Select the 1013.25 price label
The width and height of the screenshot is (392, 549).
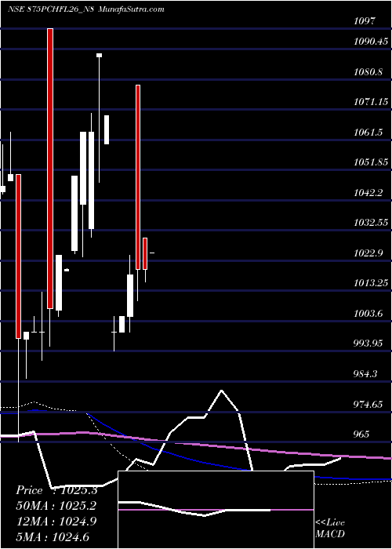click(371, 283)
